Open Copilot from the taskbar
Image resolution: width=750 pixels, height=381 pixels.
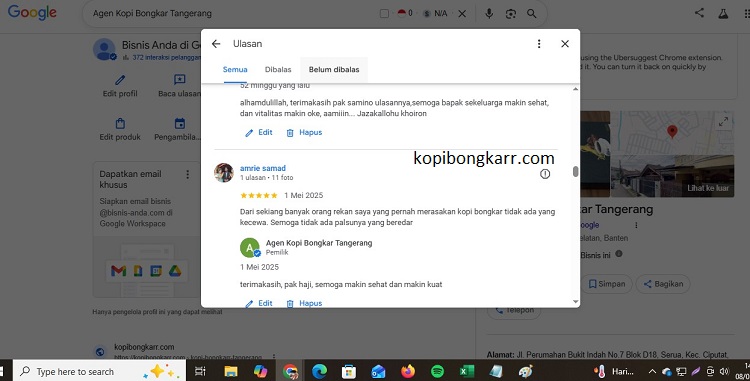click(x=261, y=371)
